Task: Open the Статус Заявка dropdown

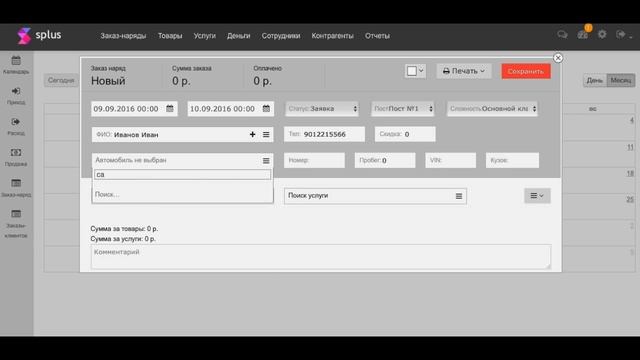Action: coord(322,109)
